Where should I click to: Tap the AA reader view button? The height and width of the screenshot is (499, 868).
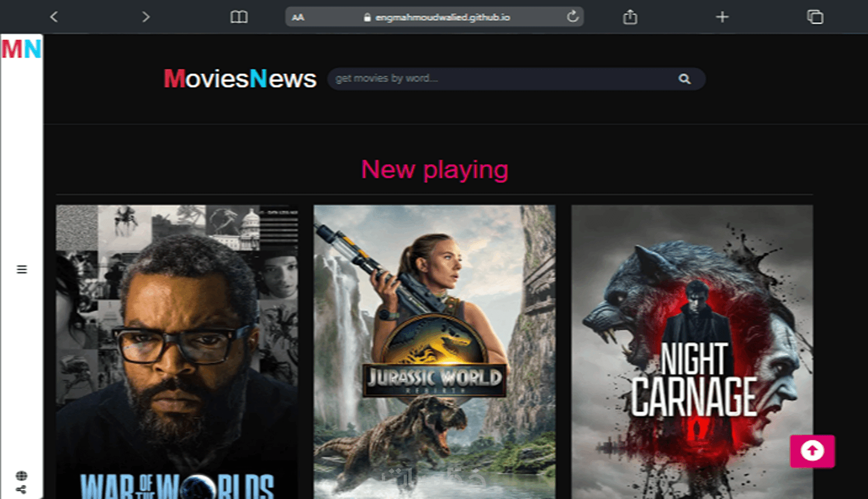pyautogui.click(x=298, y=18)
